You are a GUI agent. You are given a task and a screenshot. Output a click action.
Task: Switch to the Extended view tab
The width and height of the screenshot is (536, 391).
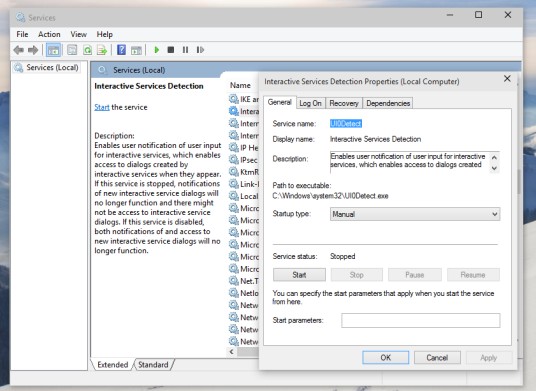113,365
